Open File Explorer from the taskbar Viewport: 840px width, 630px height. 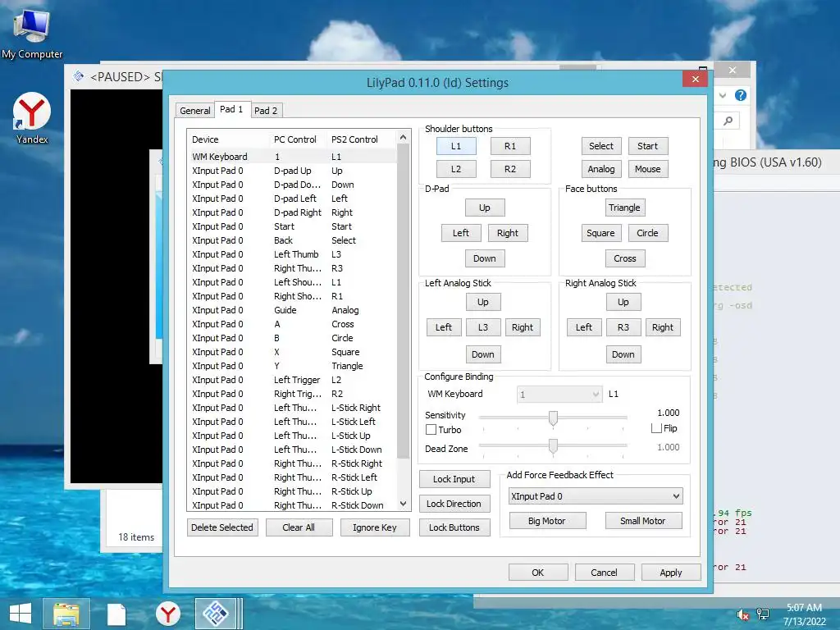(66, 614)
